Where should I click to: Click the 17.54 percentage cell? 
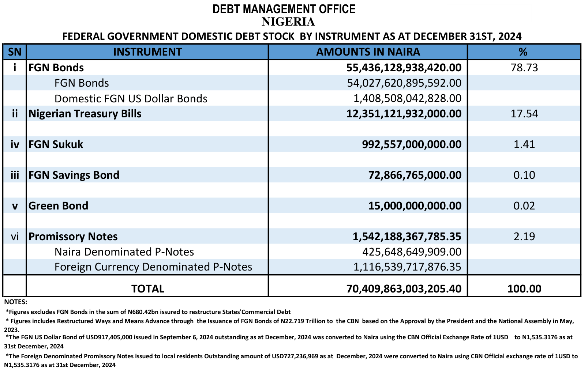524,114
